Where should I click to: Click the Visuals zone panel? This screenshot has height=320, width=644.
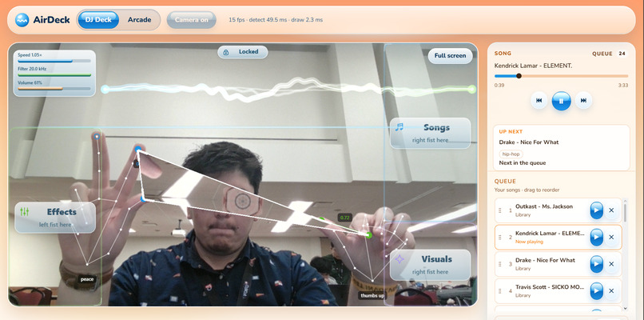pos(430,265)
